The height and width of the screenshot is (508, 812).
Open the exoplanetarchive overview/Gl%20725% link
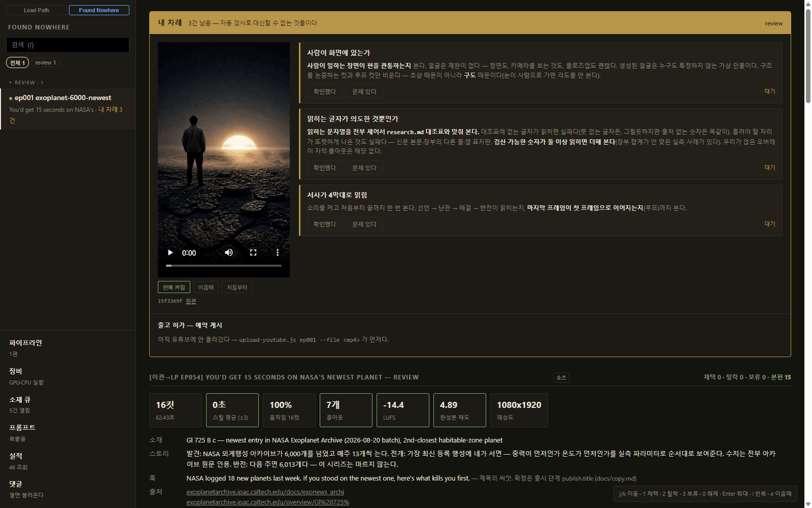268,502
